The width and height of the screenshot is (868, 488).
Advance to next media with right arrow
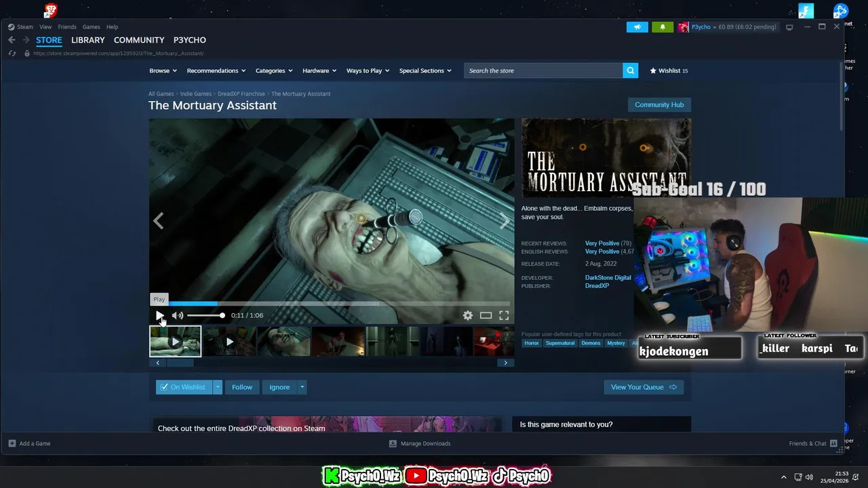(x=505, y=221)
